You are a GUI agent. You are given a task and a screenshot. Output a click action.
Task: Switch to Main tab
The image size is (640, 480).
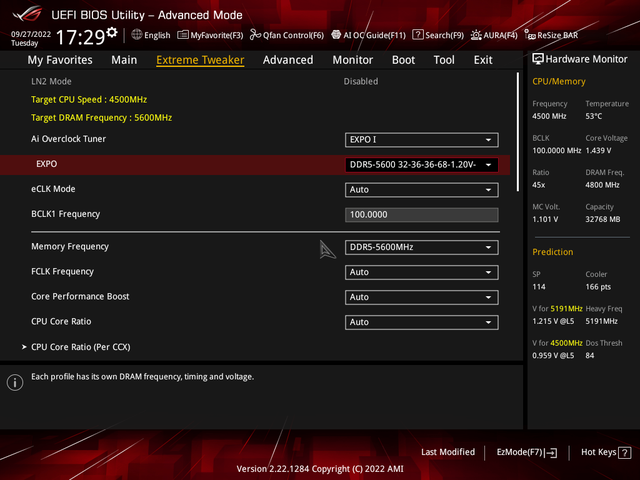tap(124, 60)
